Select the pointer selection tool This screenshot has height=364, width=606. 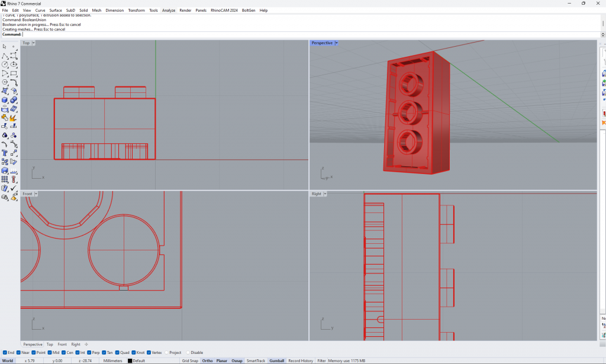click(x=5, y=46)
